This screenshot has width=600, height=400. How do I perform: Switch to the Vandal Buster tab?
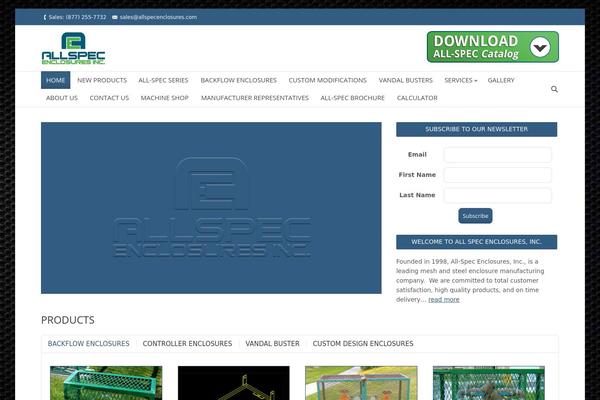point(272,343)
